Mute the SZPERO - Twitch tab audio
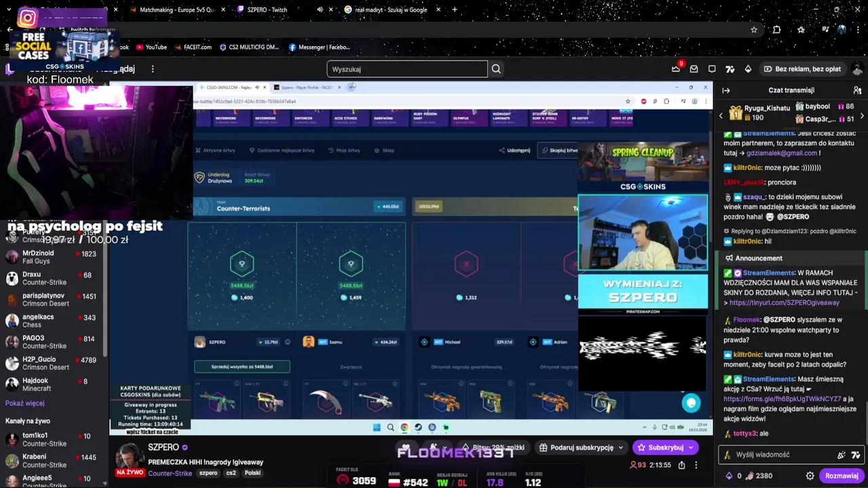 (320, 9)
